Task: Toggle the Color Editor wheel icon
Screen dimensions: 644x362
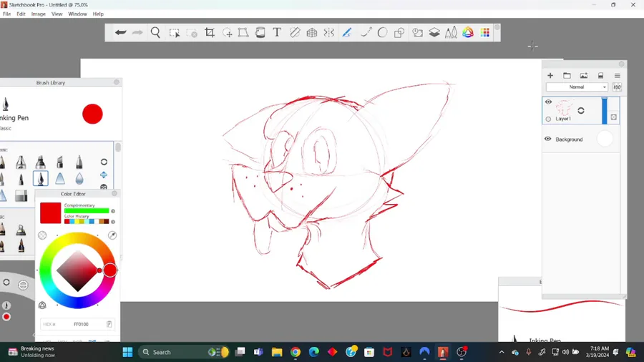Action: [x=468, y=32]
